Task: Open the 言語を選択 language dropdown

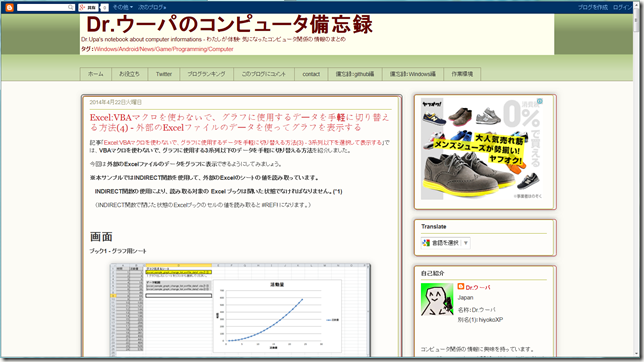Action: [446, 243]
